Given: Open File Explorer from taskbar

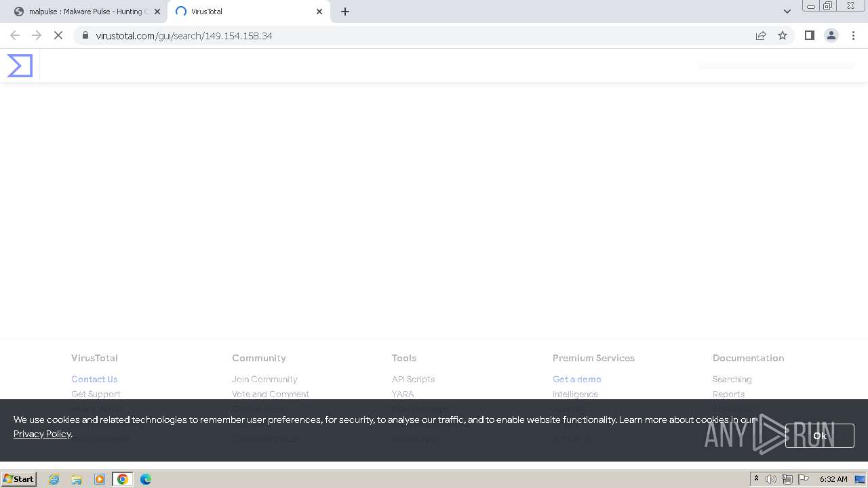Looking at the screenshot, I should pos(77,479).
